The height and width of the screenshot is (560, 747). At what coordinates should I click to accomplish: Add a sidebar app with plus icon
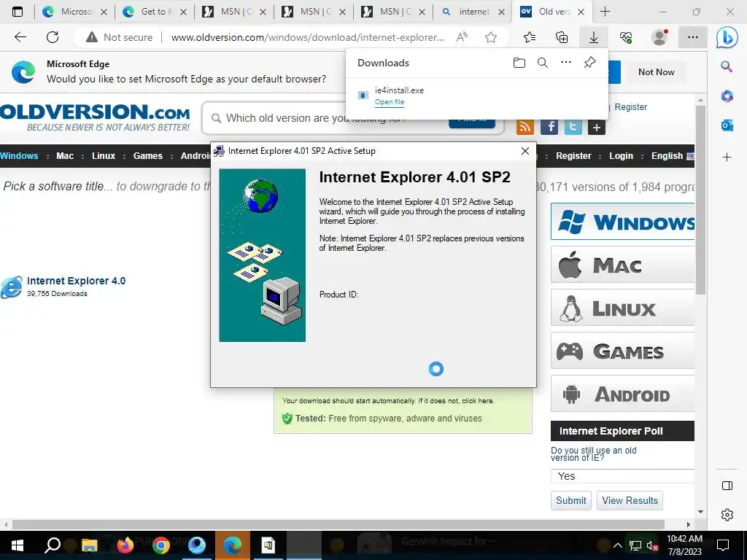coord(727,157)
